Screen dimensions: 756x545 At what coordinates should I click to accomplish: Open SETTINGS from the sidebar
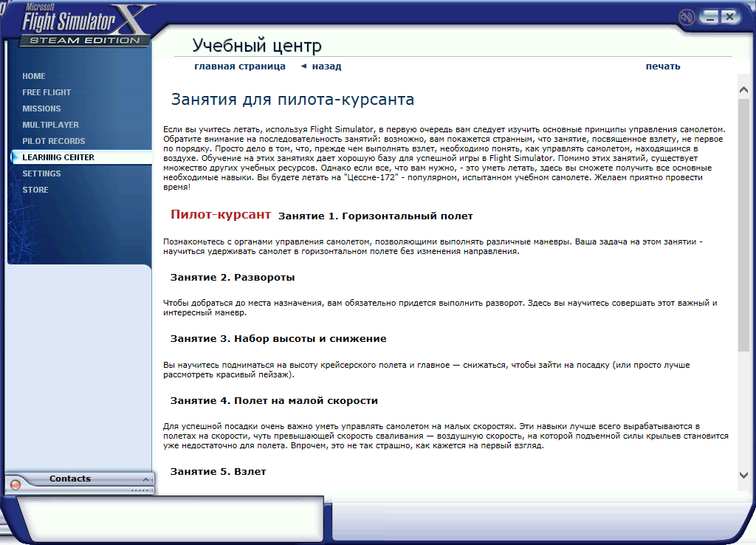click(x=41, y=174)
